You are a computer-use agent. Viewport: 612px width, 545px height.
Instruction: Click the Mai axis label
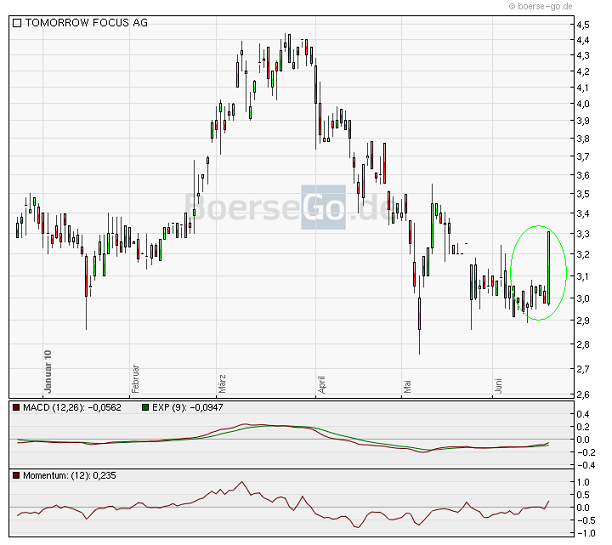click(407, 386)
